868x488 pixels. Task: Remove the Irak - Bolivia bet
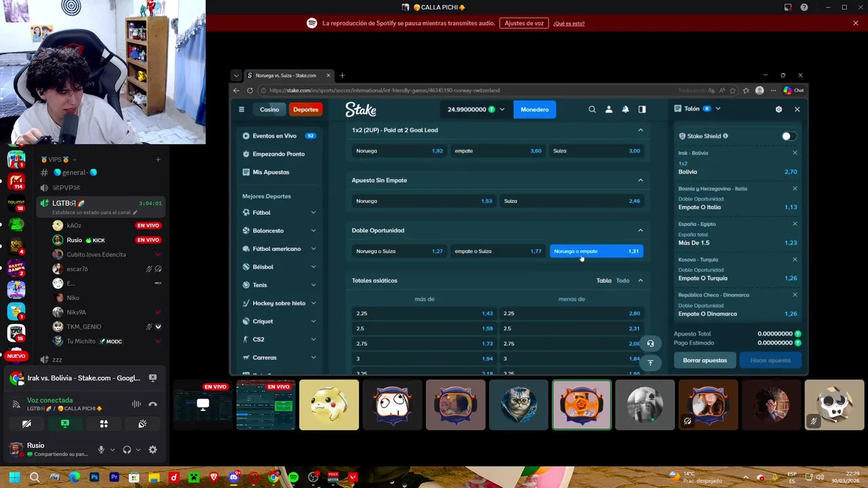coord(795,152)
